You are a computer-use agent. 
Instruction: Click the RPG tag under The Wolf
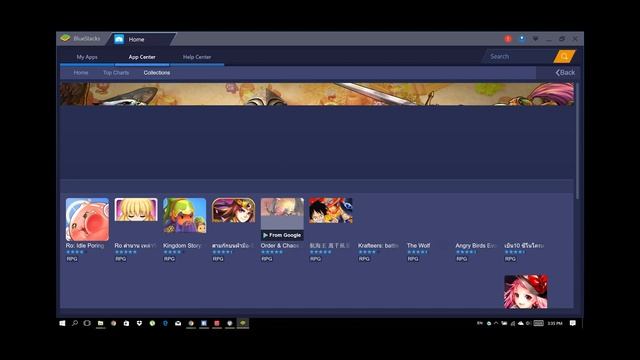coord(413,259)
